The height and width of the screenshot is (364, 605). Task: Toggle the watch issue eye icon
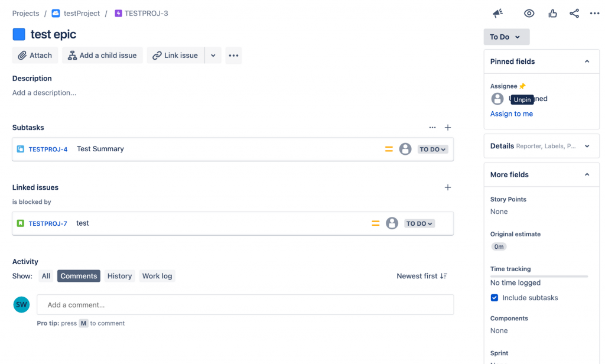tap(529, 13)
